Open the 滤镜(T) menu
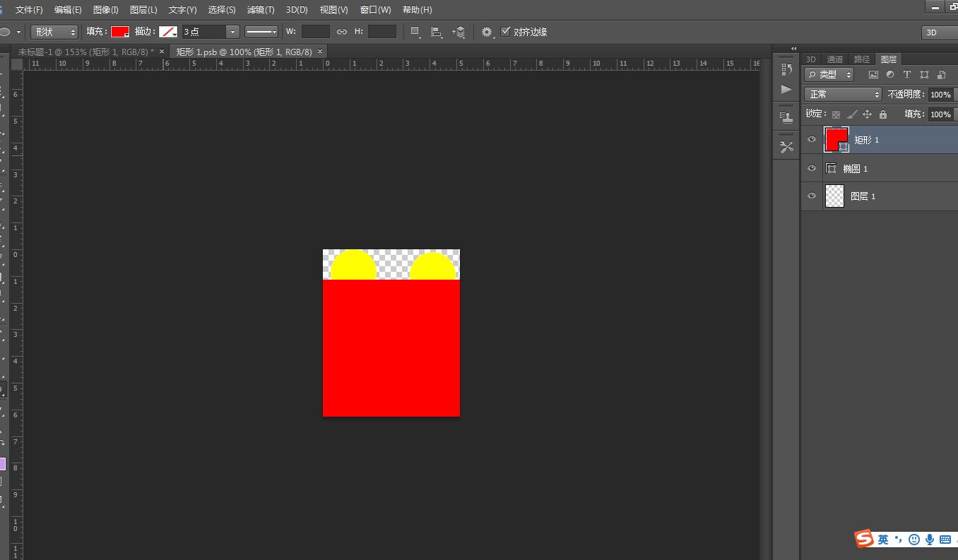Viewport: 958px width, 560px height. tap(261, 10)
